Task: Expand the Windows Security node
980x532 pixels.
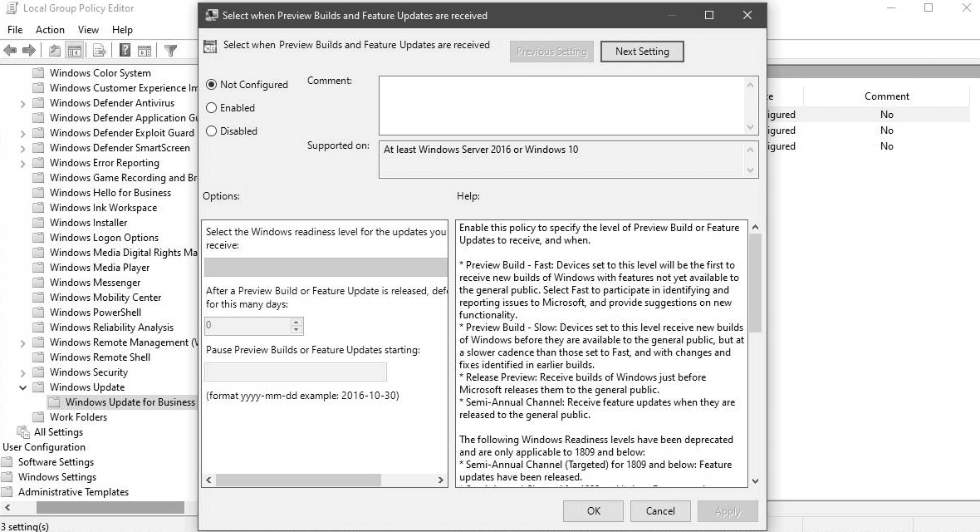Action: (x=23, y=373)
